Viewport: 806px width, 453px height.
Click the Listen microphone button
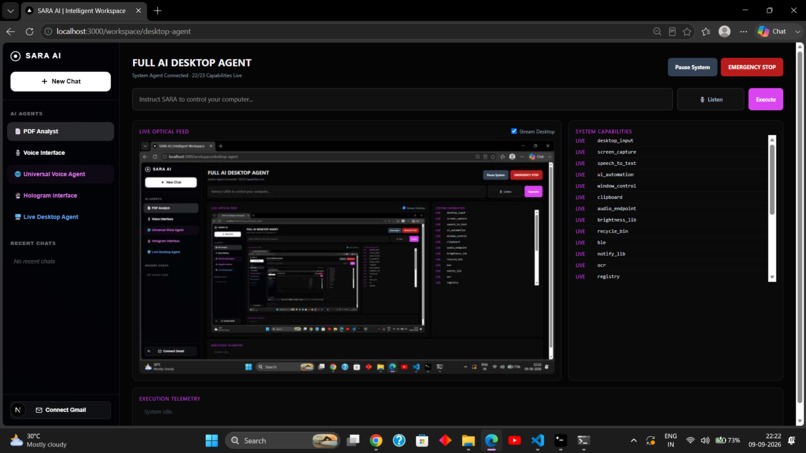point(710,99)
